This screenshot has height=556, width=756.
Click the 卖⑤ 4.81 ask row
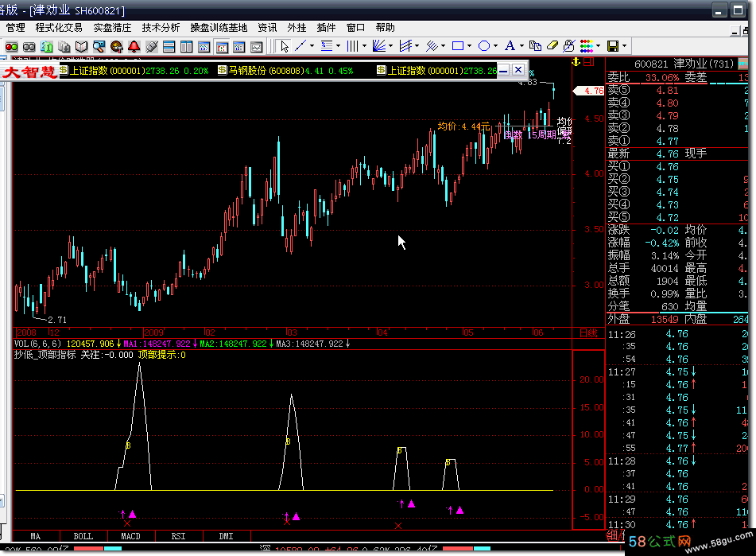click(677, 90)
